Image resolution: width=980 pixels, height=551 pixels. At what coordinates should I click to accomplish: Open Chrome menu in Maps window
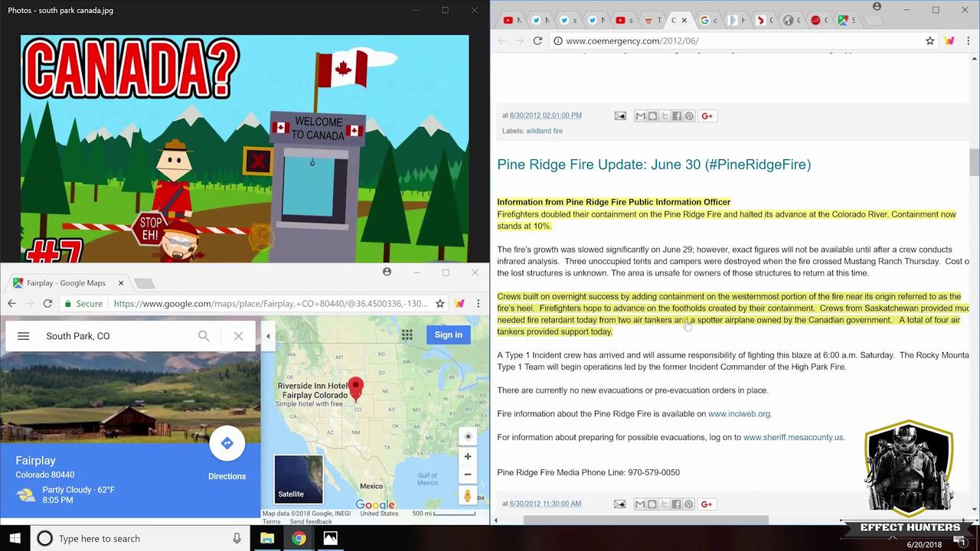tap(478, 304)
